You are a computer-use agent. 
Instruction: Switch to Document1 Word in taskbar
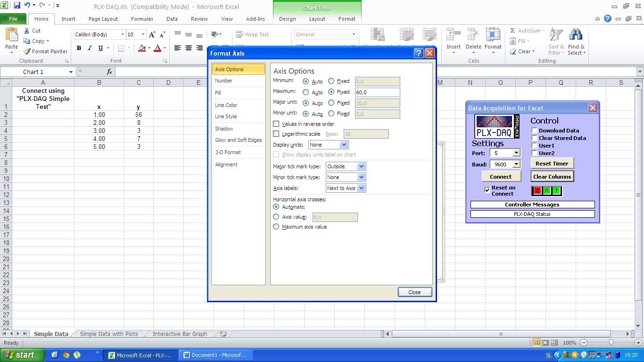[x=216, y=355]
